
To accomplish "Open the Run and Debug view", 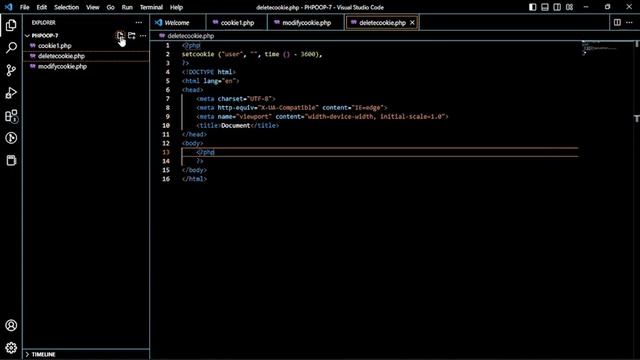I will [x=11, y=93].
